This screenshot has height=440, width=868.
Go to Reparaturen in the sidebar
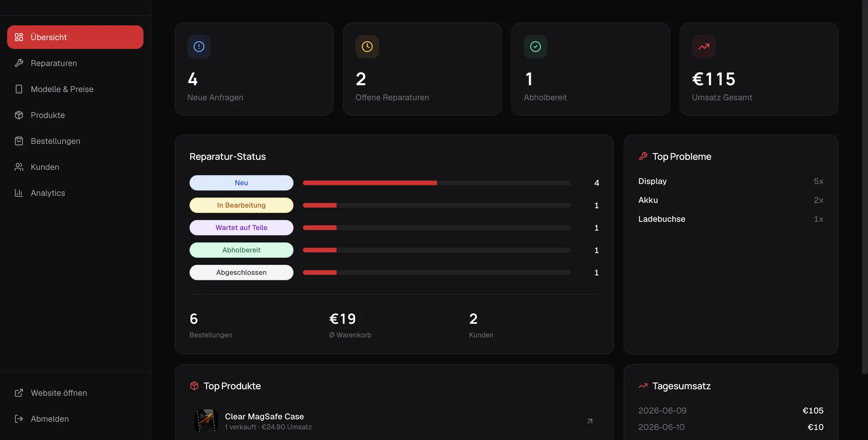click(x=75, y=63)
